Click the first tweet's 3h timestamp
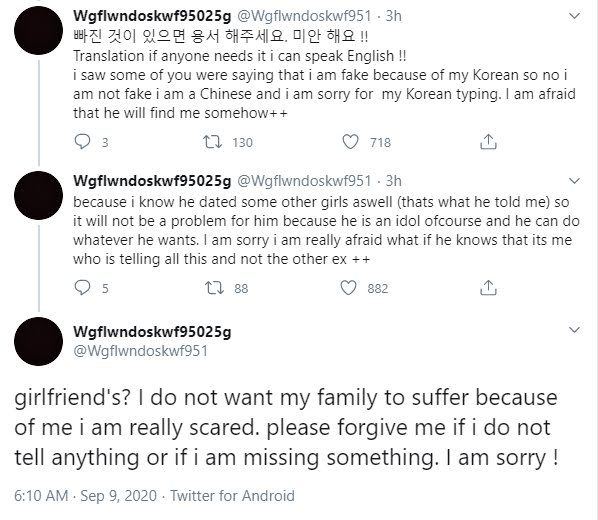The image size is (598, 520). click(x=393, y=16)
